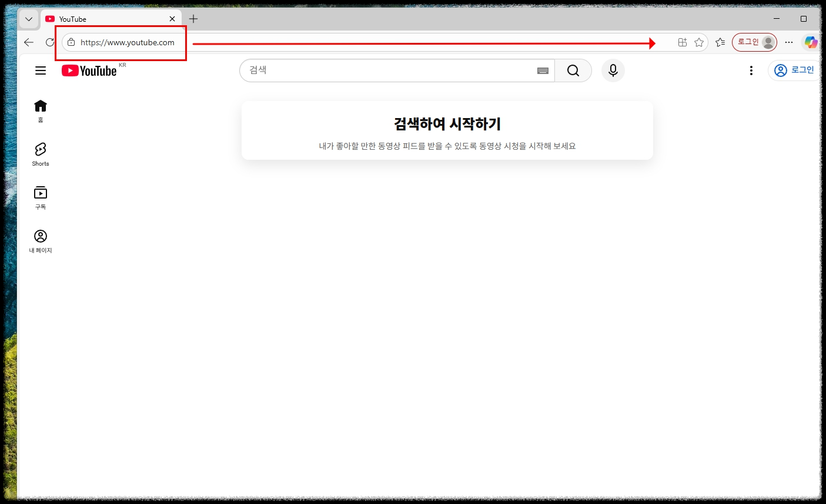
Task: Open the tab search chevron dropdown
Action: pos(28,18)
